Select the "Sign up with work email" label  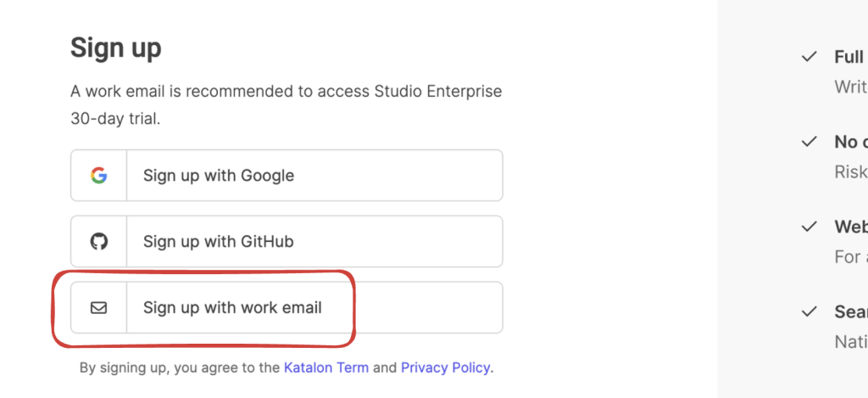tap(232, 308)
